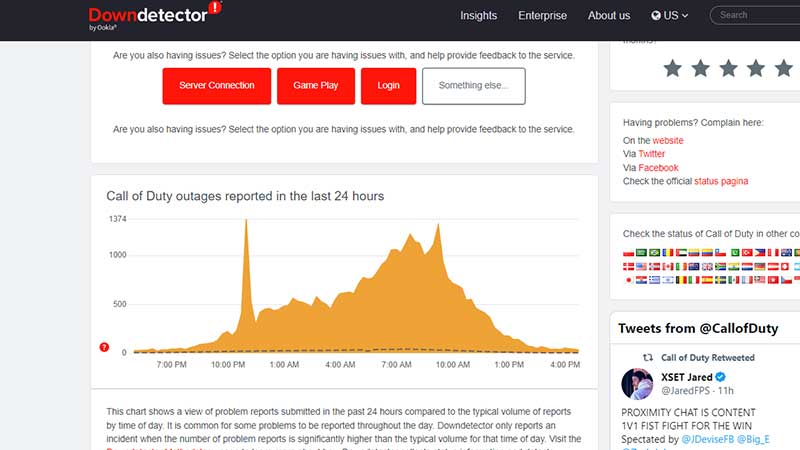The image size is (800, 450).
Task: Select the Poland flag
Action: click(629, 253)
